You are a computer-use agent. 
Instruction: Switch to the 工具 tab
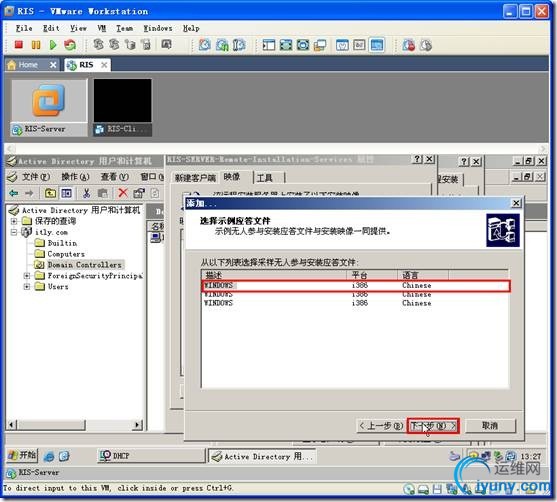coord(265,178)
